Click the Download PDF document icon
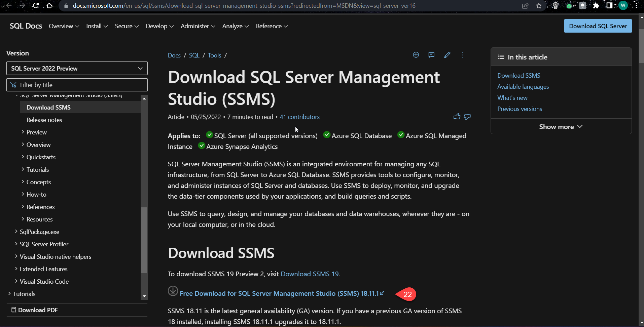 [x=14, y=310]
